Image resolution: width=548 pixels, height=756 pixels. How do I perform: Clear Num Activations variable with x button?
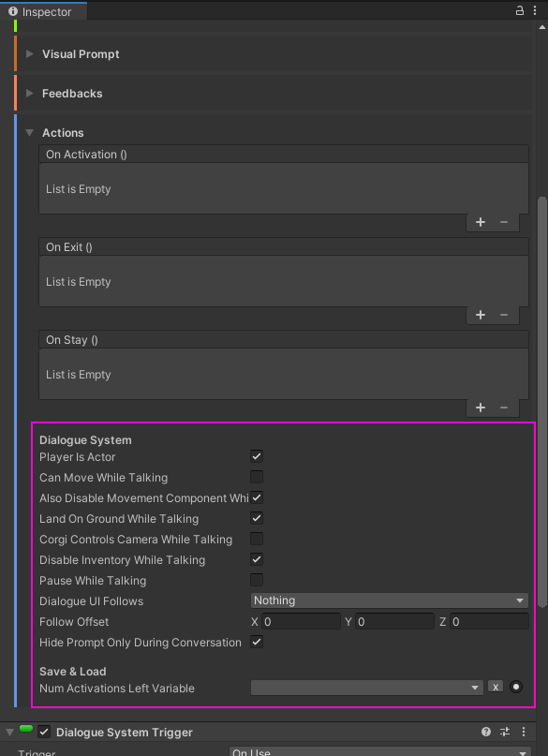pyautogui.click(x=496, y=687)
